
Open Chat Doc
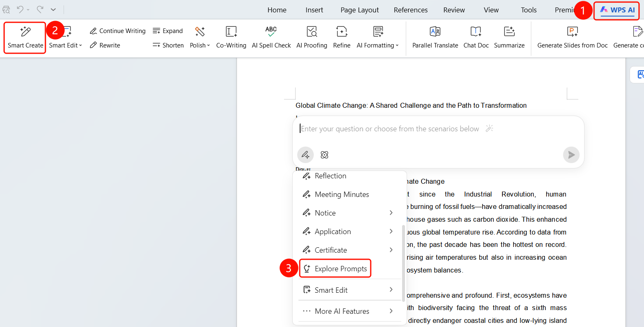click(x=476, y=38)
